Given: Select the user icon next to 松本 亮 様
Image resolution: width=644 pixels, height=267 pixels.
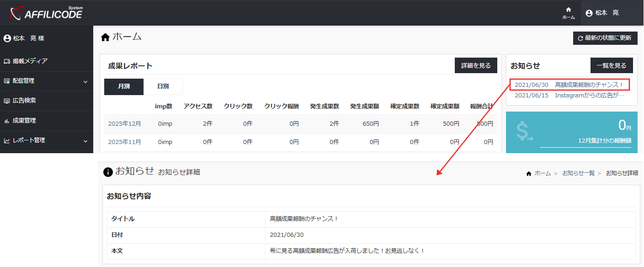Looking at the screenshot, I should 6,38.
